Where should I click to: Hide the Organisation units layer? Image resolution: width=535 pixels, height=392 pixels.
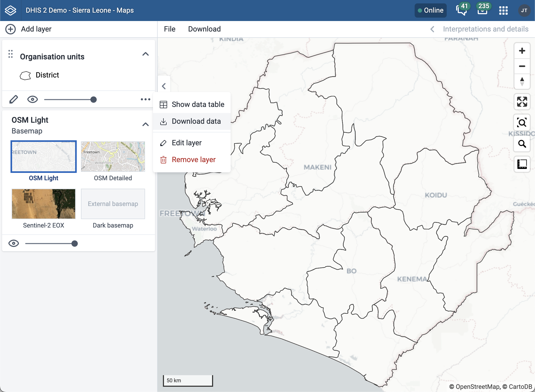coord(32,99)
